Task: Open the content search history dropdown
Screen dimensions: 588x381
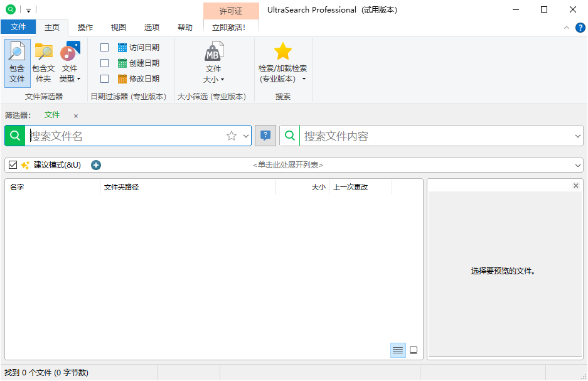Action: click(577, 136)
